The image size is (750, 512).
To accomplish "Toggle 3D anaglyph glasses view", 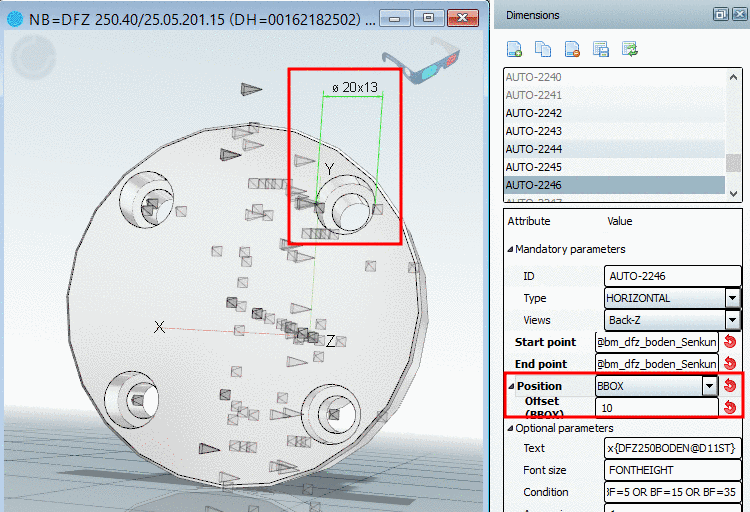I will point(421,63).
